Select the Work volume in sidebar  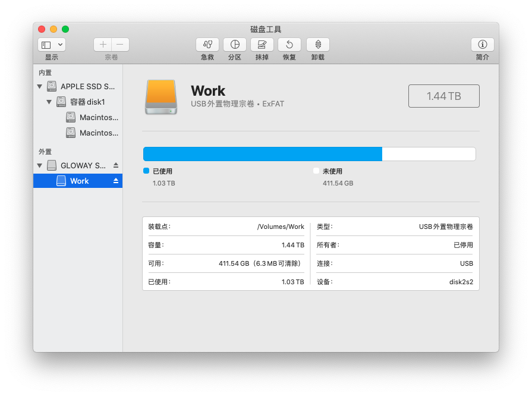pos(79,181)
